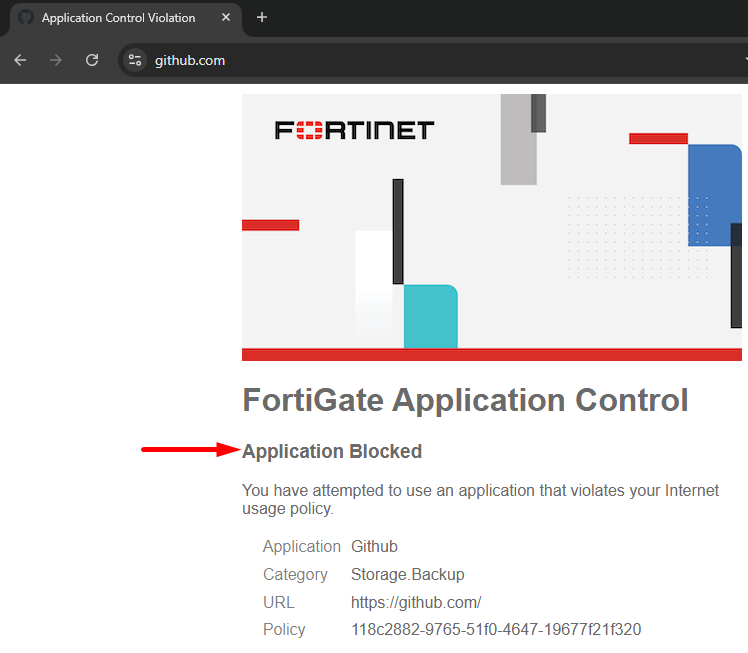Click the GitHub favicon on the tab
748x653 pixels.
tap(26, 18)
